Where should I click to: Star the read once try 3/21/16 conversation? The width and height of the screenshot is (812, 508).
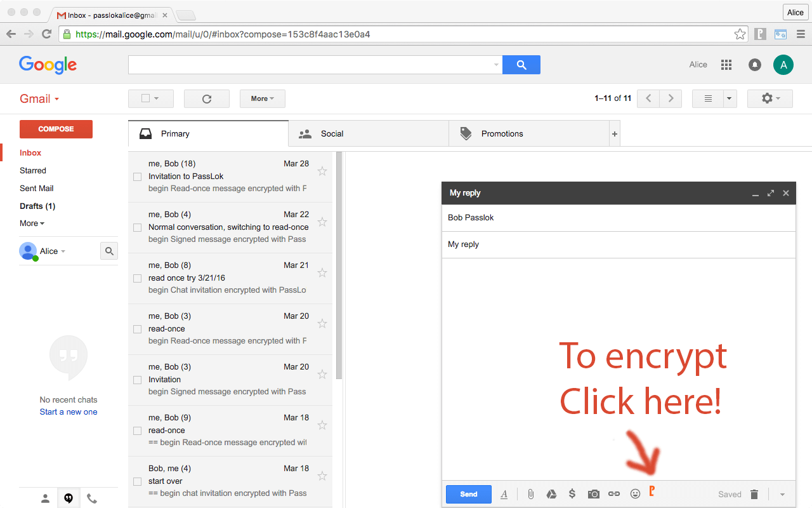coord(322,272)
